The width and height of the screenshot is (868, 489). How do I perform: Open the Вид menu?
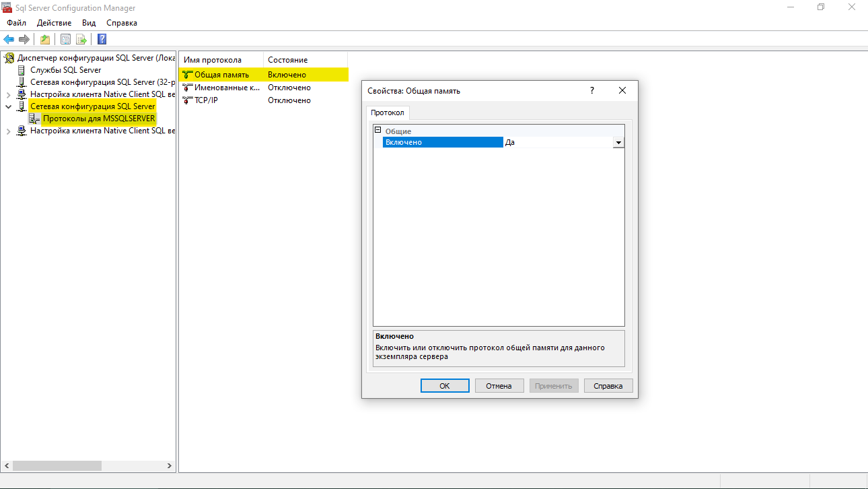pyautogui.click(x=89, y=23)
